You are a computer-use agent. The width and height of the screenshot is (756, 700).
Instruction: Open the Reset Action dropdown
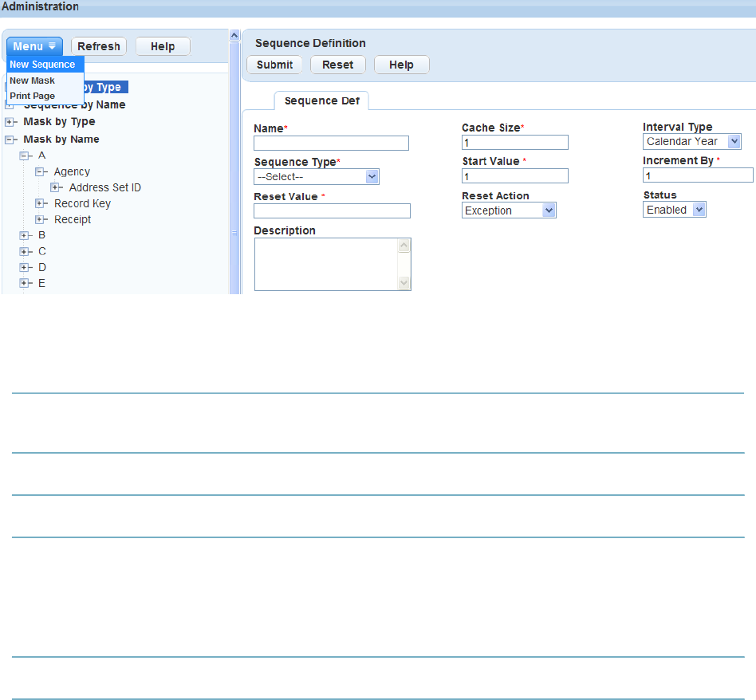pyautogui.click(x=509, y=210)
